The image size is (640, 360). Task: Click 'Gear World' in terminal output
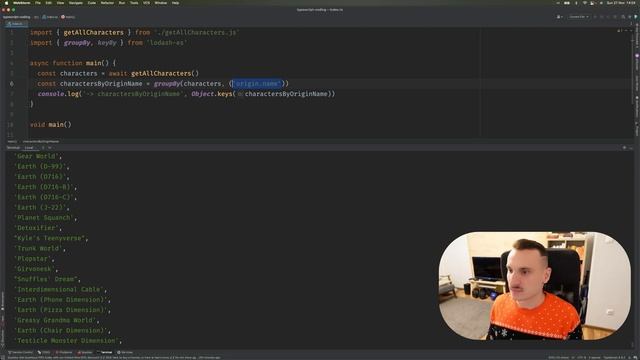click(37, 156)
